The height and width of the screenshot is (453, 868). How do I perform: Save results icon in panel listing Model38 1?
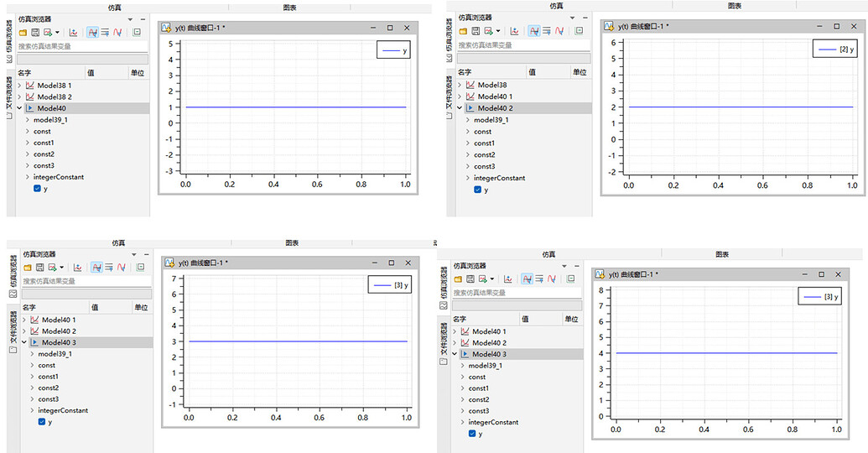[x=35, y=33]
